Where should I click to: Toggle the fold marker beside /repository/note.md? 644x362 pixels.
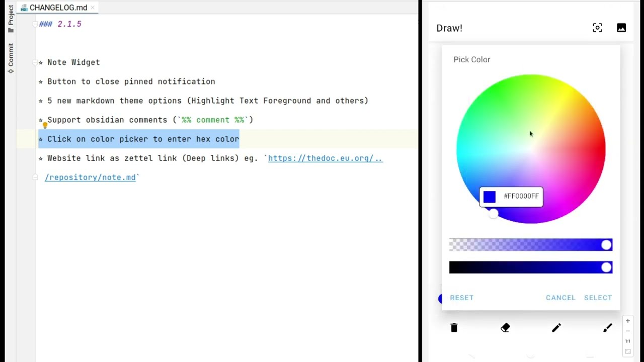pyautogui.click(x=35, y=177)
